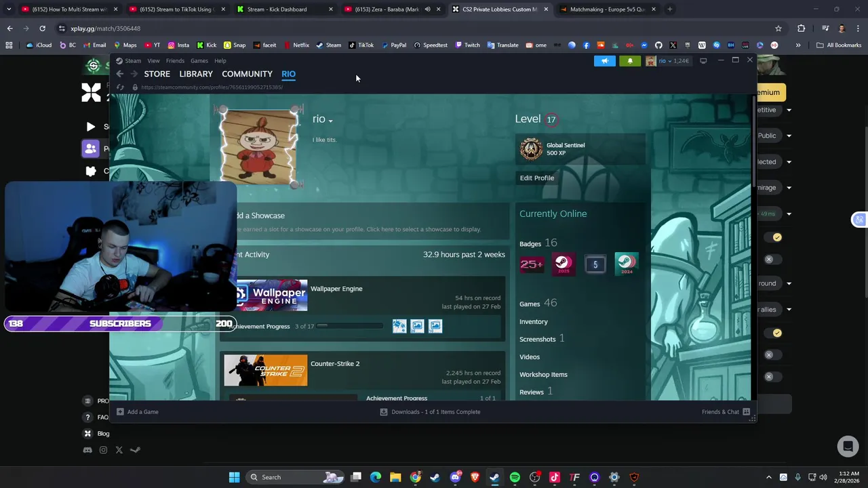The height and width of the screenshot is (488, 868).
Task: Show more bookmarks with the overflow chevron
Action: click(x=798, y=45)
